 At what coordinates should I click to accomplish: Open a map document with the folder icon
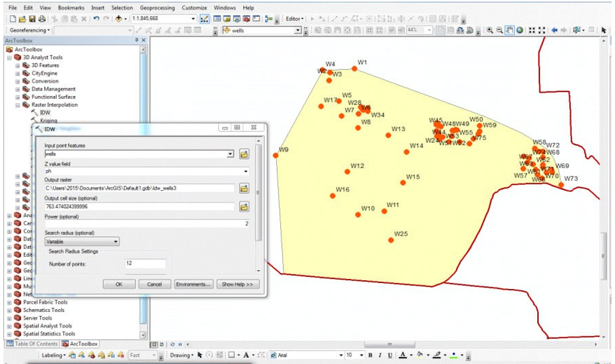pyautogui.click(x=22, y=19)
